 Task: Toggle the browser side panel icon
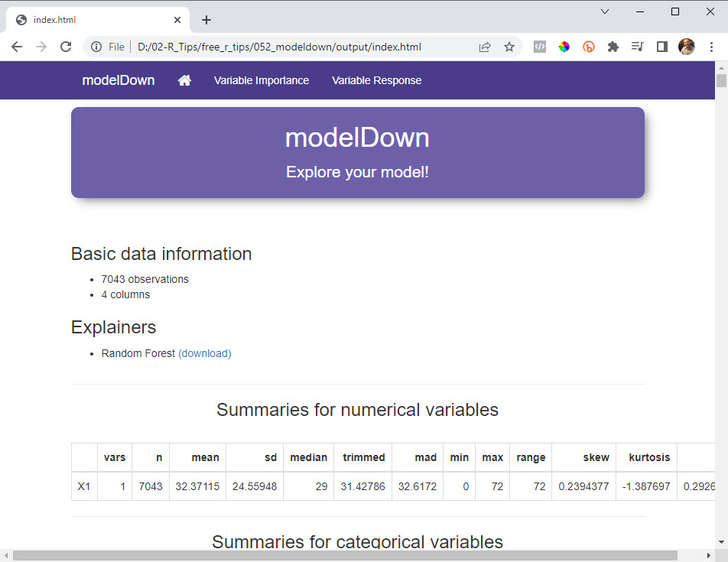point(662,47)
